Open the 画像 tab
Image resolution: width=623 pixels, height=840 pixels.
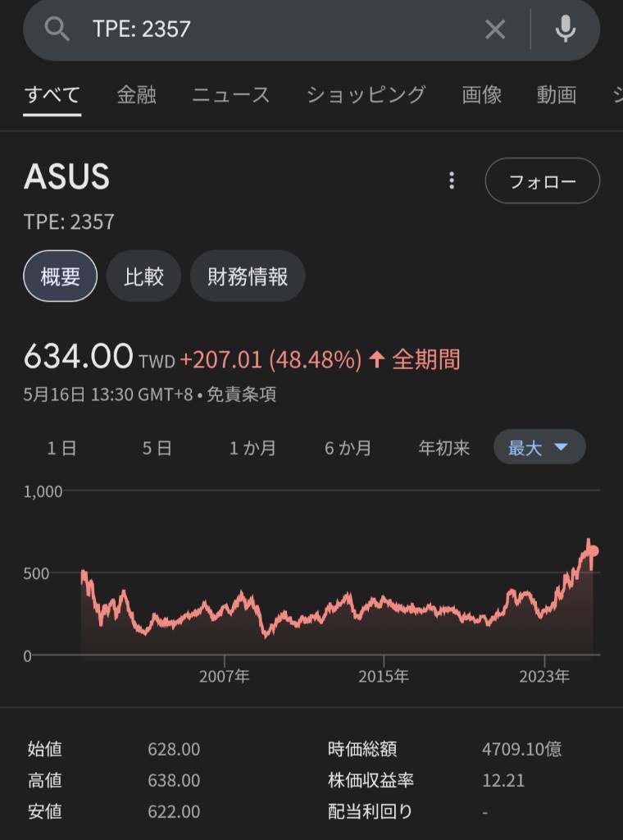pyautogui.click(x=482, y=95)
